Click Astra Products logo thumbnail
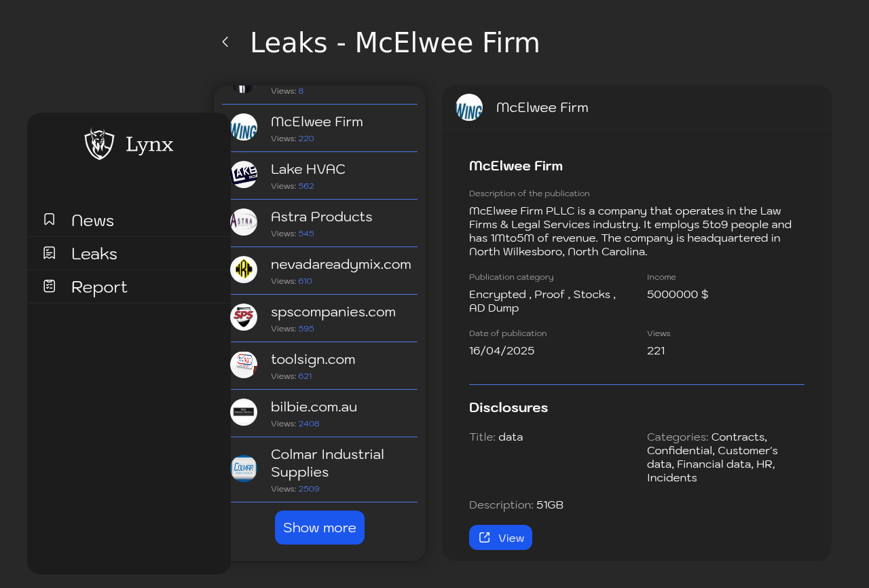Viewport: 869px width, 588px height. 244,222
